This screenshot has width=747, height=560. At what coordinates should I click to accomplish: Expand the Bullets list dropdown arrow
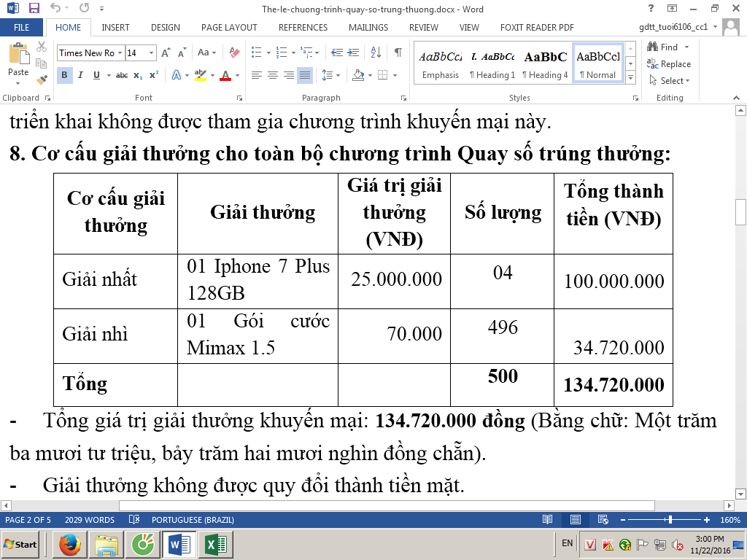pyautogui.click(x=268, y=52)
